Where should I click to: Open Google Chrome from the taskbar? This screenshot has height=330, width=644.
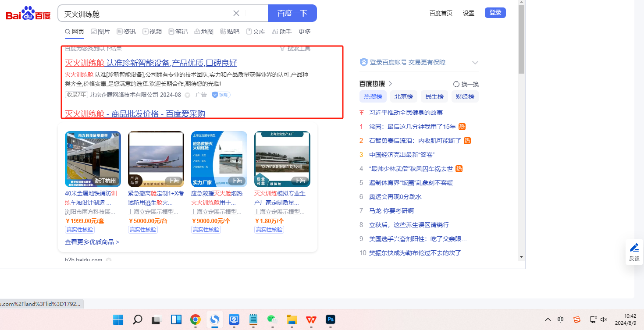[196, 319]
